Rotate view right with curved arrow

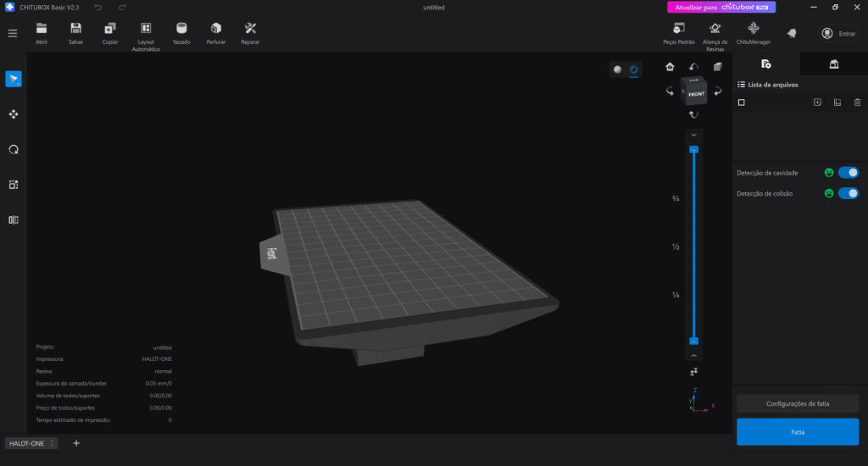(718, 92)
